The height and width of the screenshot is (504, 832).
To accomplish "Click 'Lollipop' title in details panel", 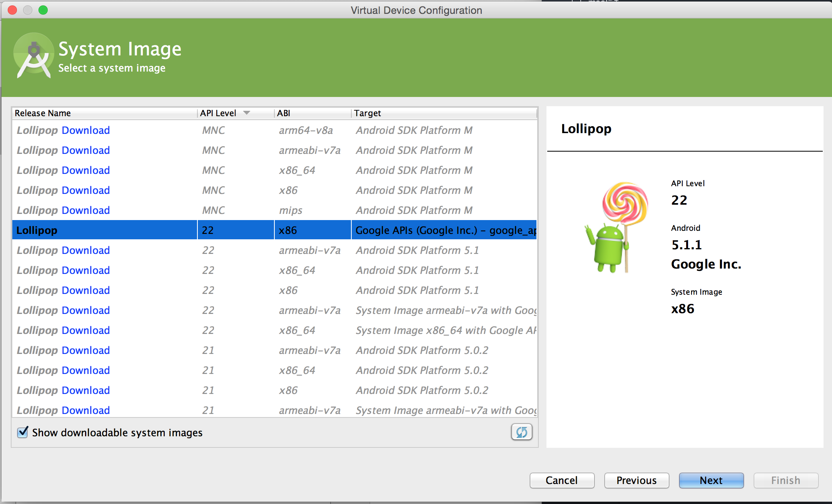I will coord(586,129).
